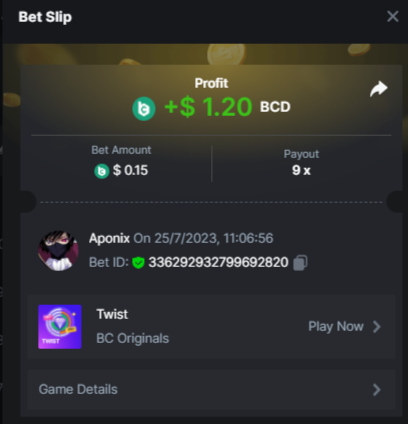This screenshot has height=424, width=408.
Task: Click the BCD coin icon next to the profit
Action: [144, 109]
